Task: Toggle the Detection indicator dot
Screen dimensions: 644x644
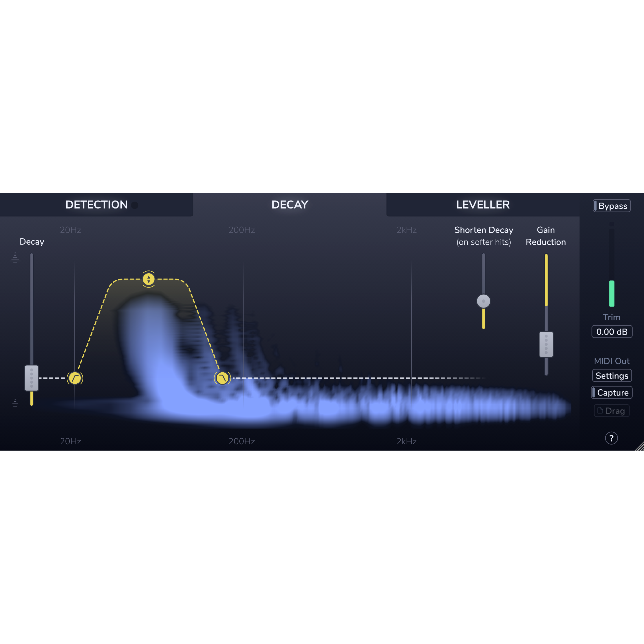Action: tap(135, 205)
